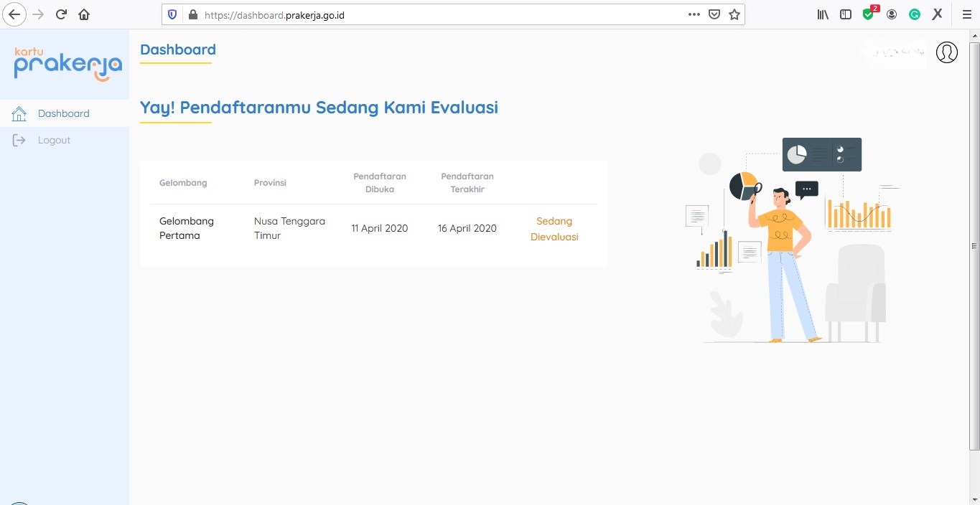Image resolution: width=980 pixels, height=505 pixels.
Task: Toggle the browser sidebar view
Action: click(x=846, y=14)
